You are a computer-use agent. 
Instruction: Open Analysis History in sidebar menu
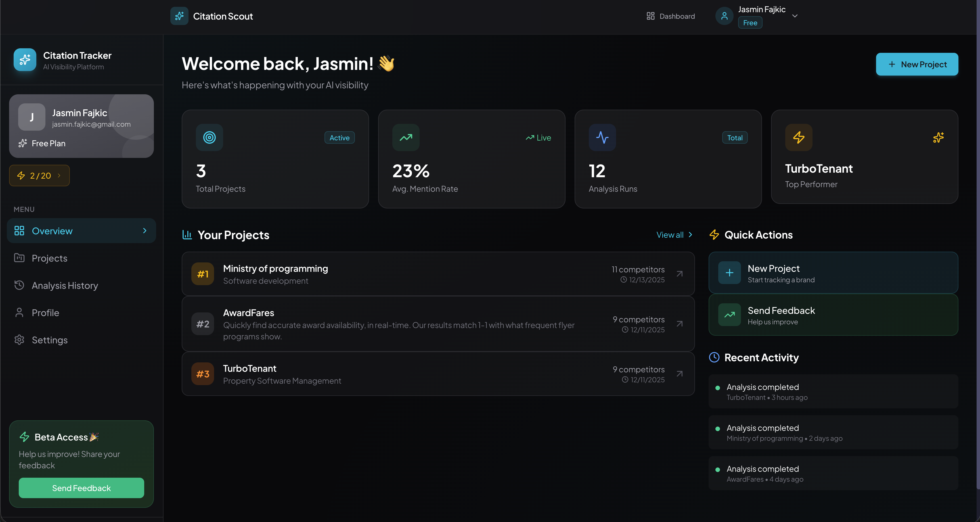click(65, 285)
